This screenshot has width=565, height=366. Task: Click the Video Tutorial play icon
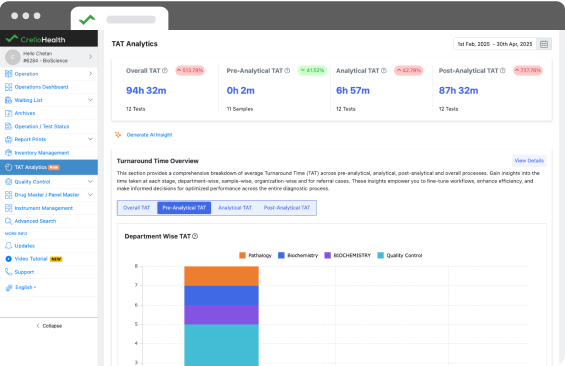[x=9, y=259]
